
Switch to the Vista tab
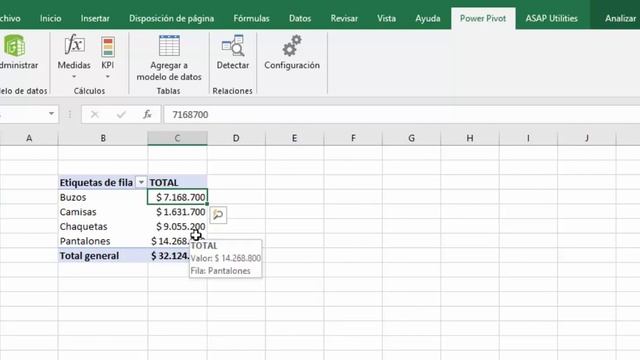(x=387, y=18)
